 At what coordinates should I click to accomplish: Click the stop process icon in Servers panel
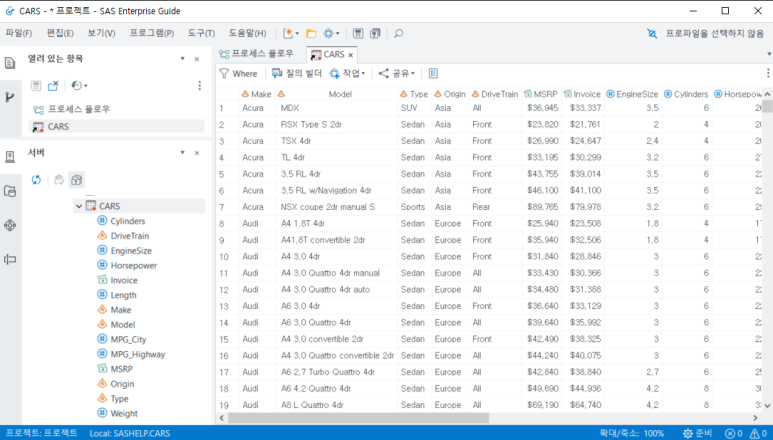tap(59, 179)
